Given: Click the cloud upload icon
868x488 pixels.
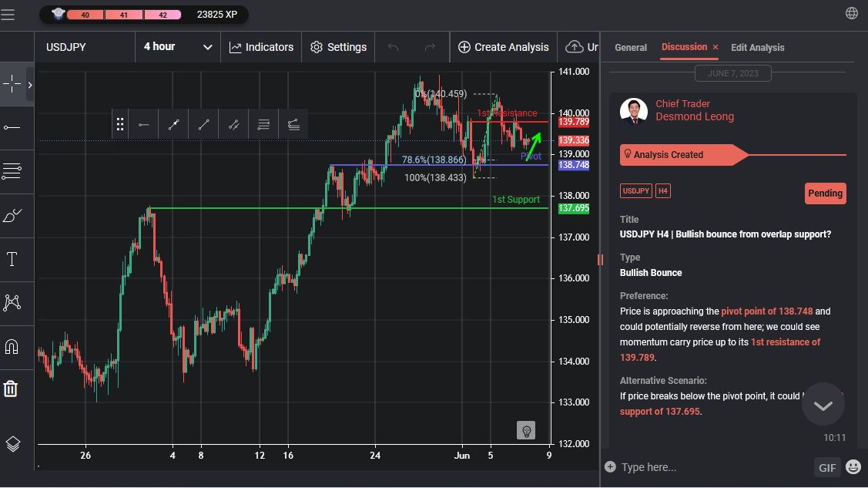Looking at the screenshot, I should tap(574, 47).
